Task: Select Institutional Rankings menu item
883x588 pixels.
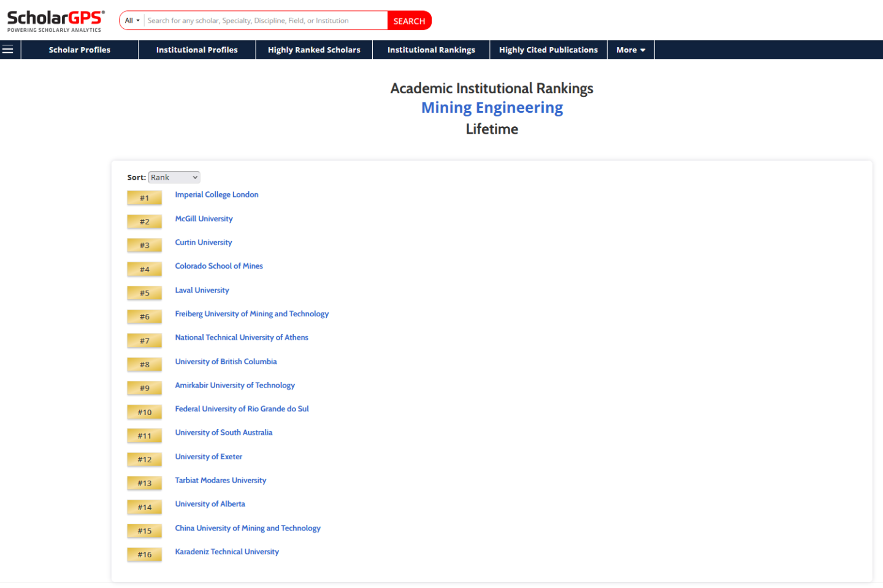Action: (x=431, y=50)
